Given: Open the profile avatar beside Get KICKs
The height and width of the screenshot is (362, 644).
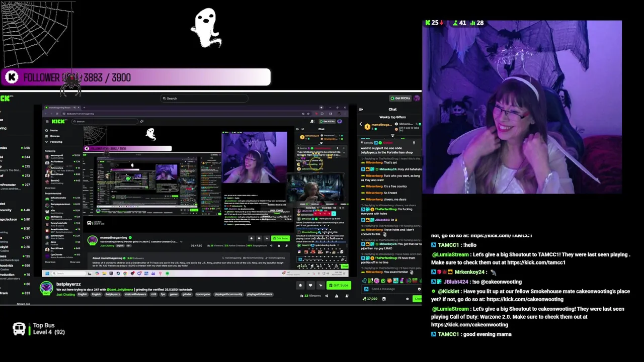Looking at the screenshot, I should 417,98.
